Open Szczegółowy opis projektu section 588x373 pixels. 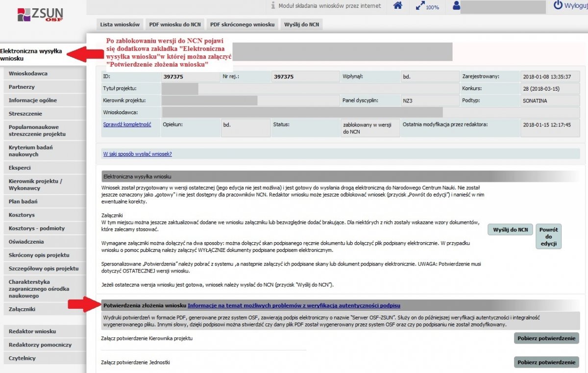(45, 269)
